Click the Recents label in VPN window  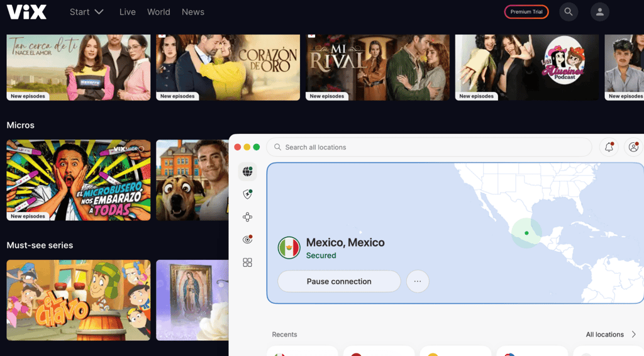click(x=284, y=334)
